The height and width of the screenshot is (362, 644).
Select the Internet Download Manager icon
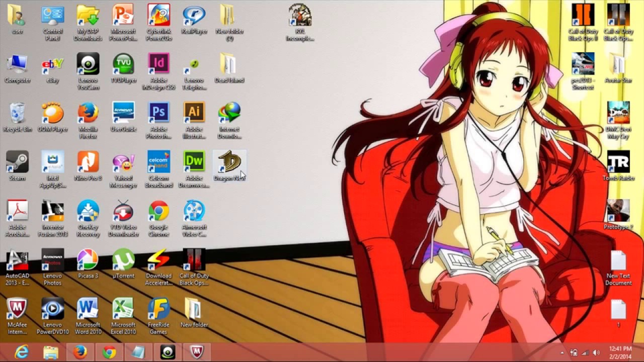point(229,121)
